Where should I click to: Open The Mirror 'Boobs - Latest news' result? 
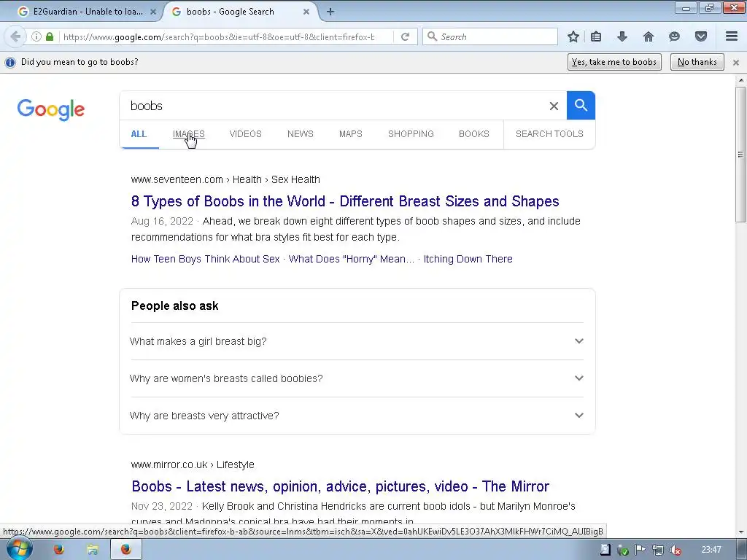pyautogui.click(x=340, y=486)
